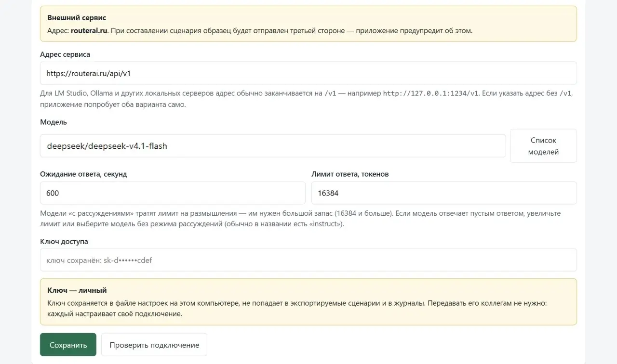Click the model field containing deepseek-v4.1-flash
This screenshot has height=364, width=617.
click(273, 146)
